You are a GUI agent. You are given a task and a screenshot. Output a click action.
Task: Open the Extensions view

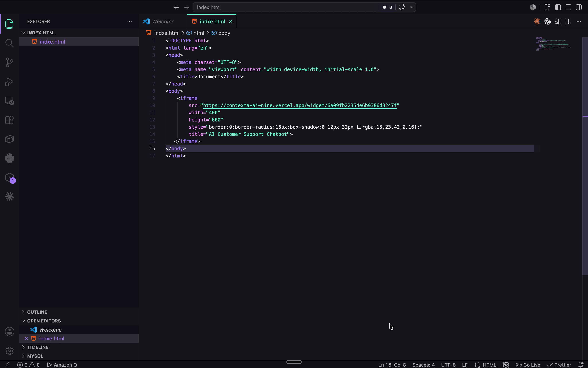tap(9, 120)
